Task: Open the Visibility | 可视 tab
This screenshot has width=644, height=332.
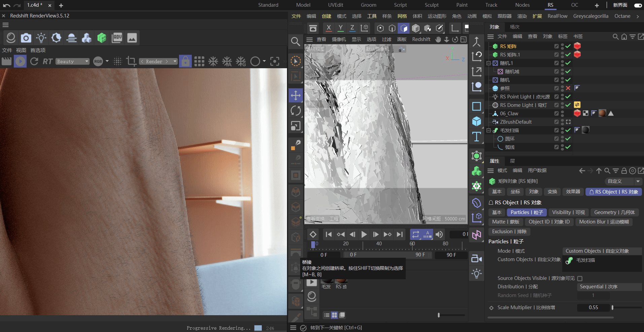Action: coord(568,212)
